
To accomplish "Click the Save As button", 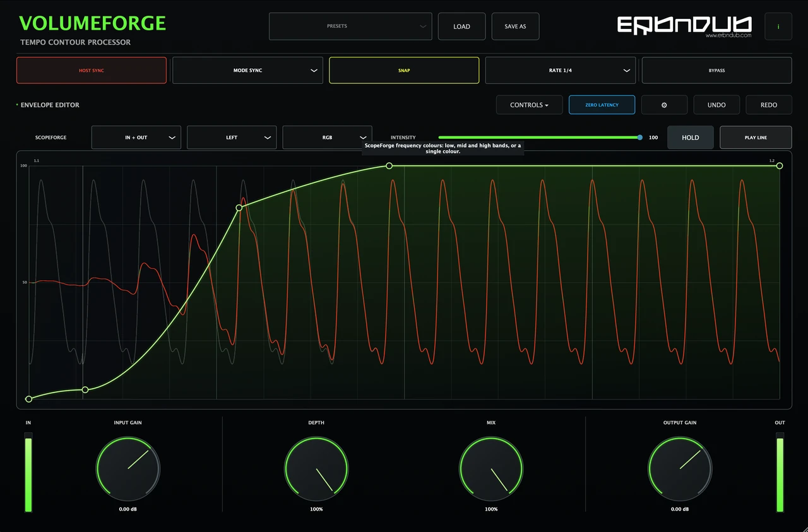I will point(515,27).
